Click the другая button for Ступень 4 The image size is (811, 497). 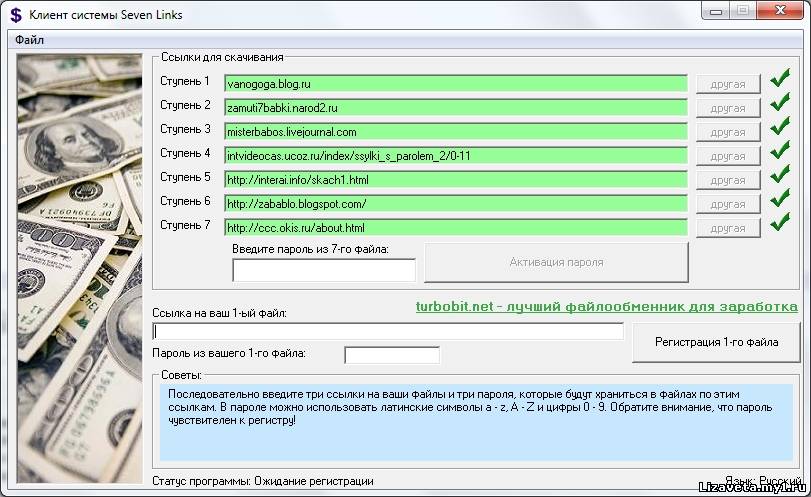[728, 155]
